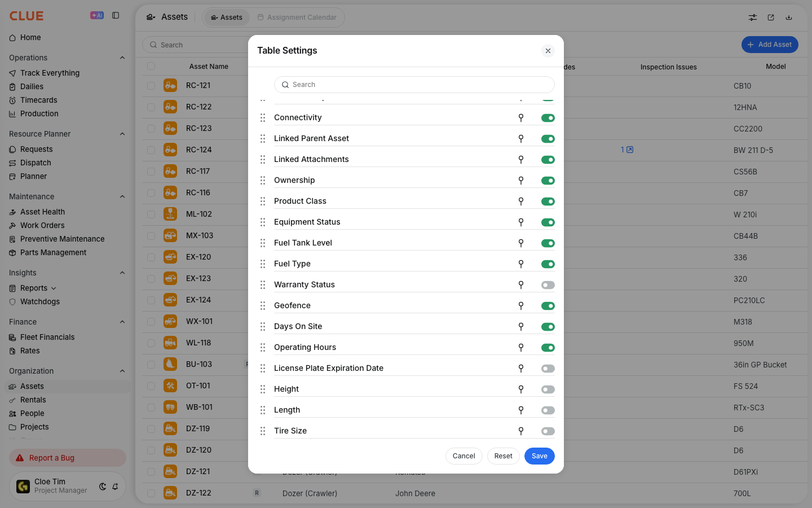The width and height of the screenshot is (812, 508).
Task: Click the download export icon
Action: (789, 17)
